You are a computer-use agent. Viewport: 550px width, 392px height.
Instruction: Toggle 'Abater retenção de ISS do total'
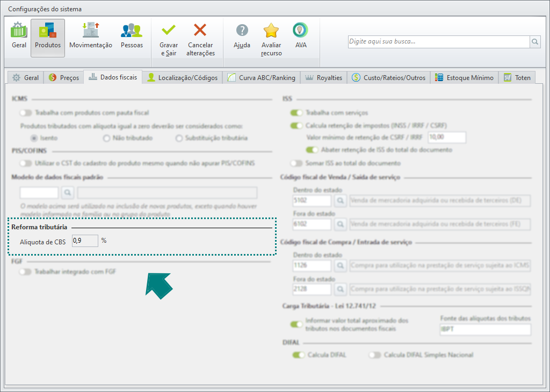(x=312, y=150)
